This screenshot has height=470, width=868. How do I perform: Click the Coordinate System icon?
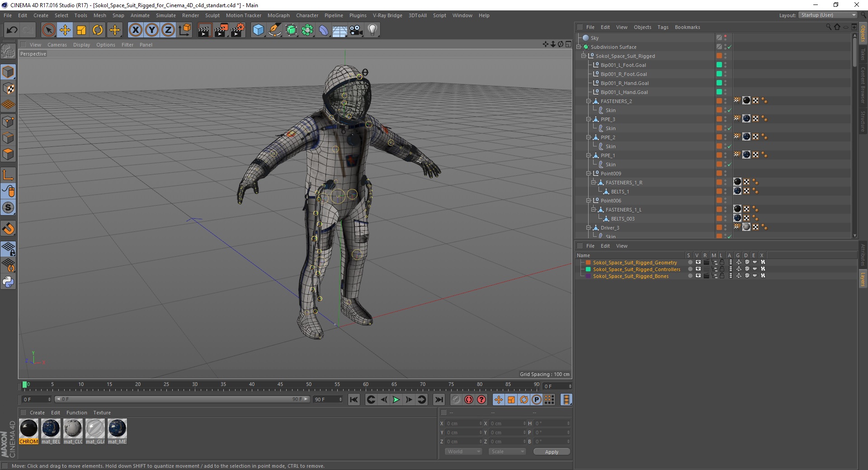pyautogui.click(x=184, y=30)
